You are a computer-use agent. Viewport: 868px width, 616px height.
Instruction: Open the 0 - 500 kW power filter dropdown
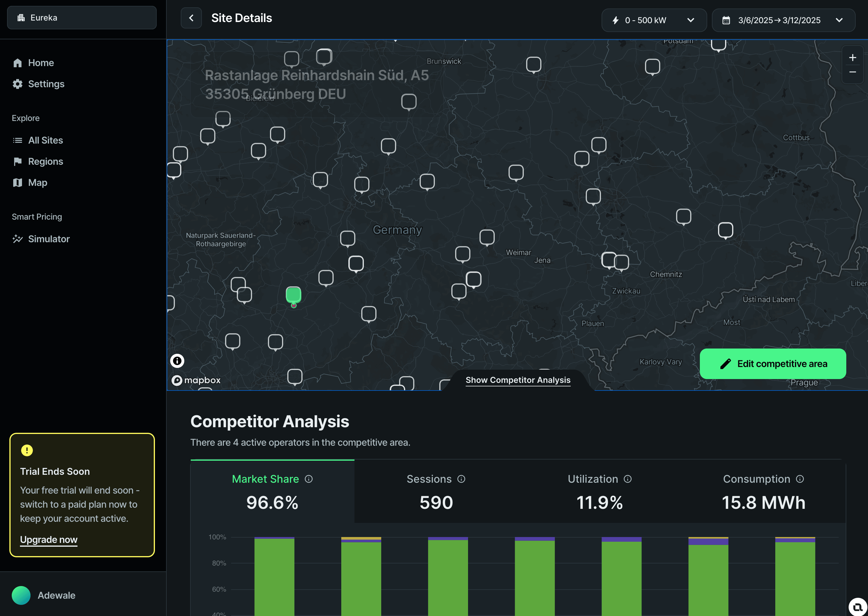click(653, 20)
